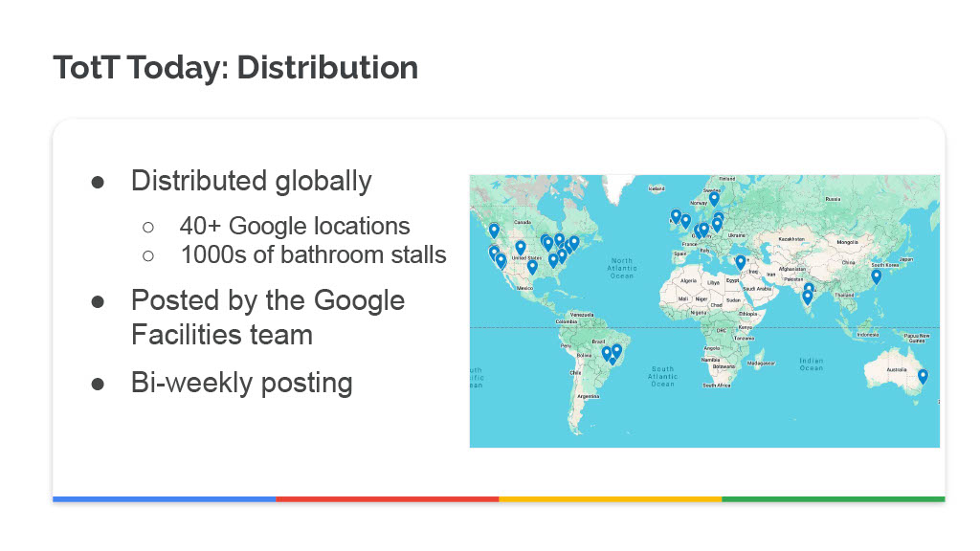Click the 'TotT Today: Distribution' slide title
The image size is (980, 551).
(235, 68)
